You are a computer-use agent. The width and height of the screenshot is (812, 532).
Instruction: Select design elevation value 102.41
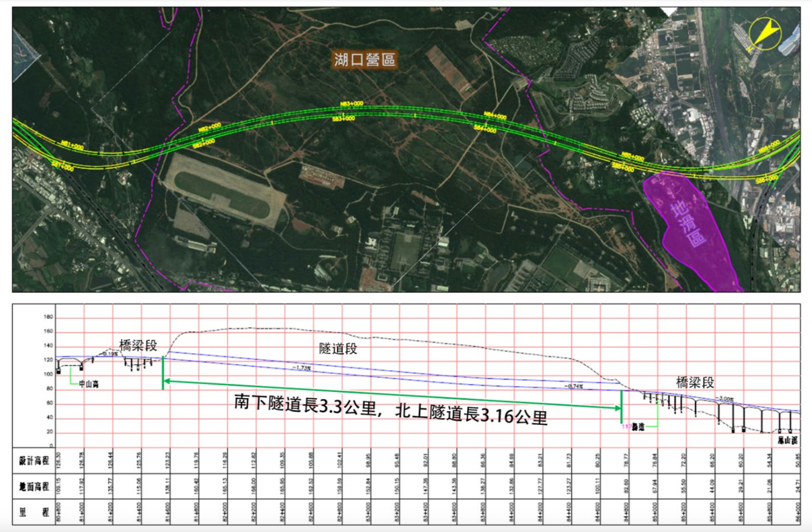(339, 460)
